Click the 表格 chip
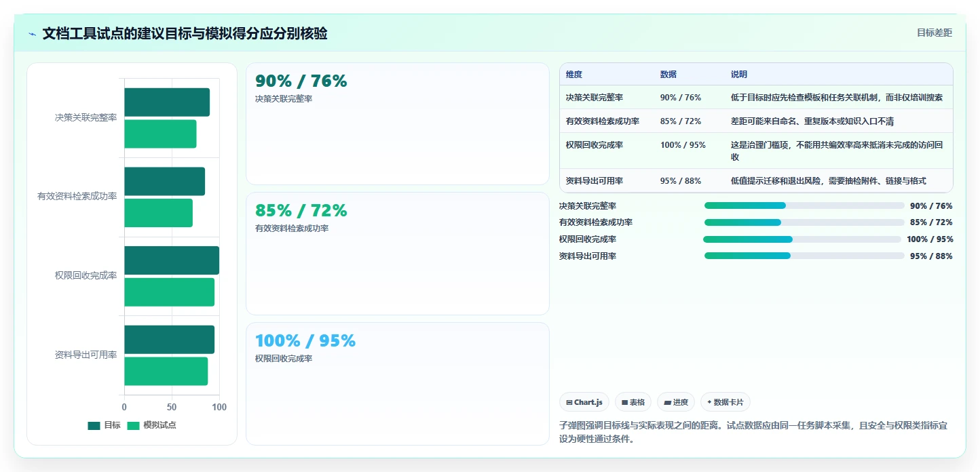980x472 pixels. [x=633, y=402]
